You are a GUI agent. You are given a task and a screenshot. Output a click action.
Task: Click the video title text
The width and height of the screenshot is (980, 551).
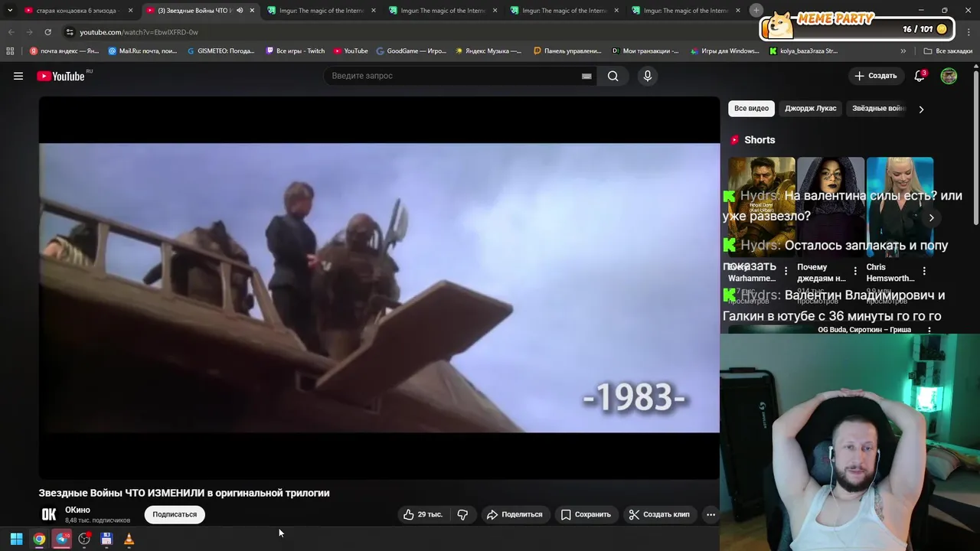tap(185, 493)
